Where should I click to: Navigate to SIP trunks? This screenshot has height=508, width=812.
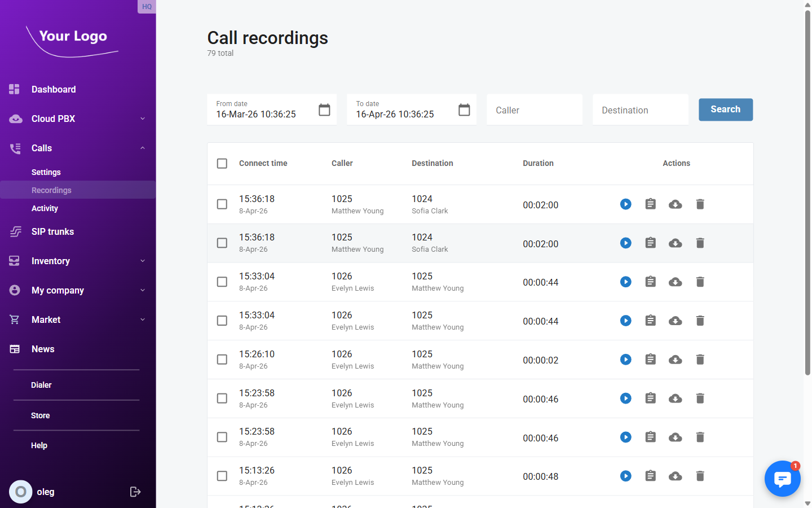(x=53, y=231)
